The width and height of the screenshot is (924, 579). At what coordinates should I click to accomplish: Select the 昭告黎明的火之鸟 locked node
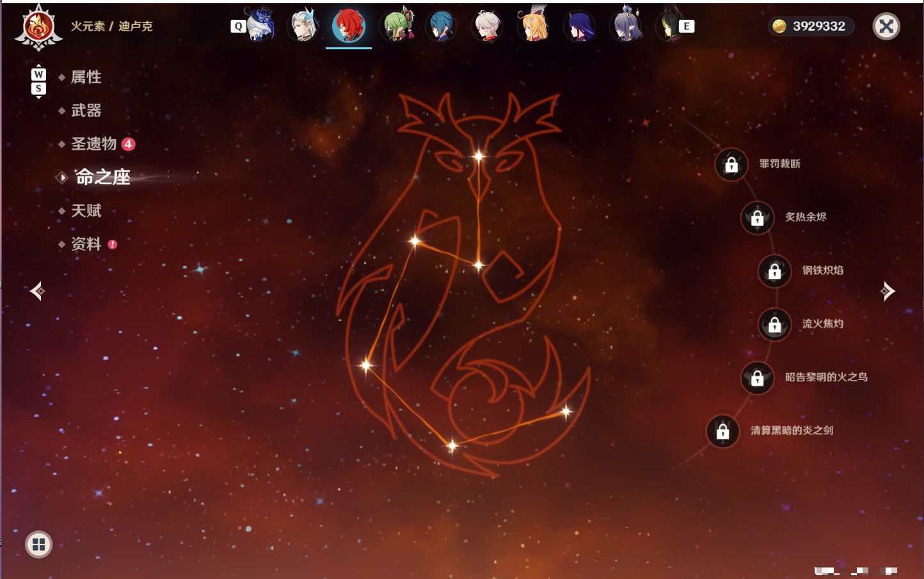click(758, 378)
